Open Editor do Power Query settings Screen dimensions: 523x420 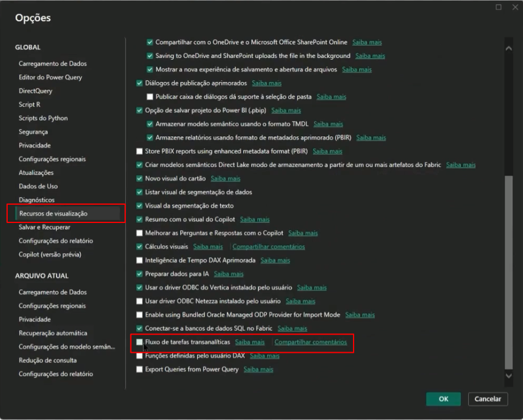pyautogui.click(x=50, y=77)
